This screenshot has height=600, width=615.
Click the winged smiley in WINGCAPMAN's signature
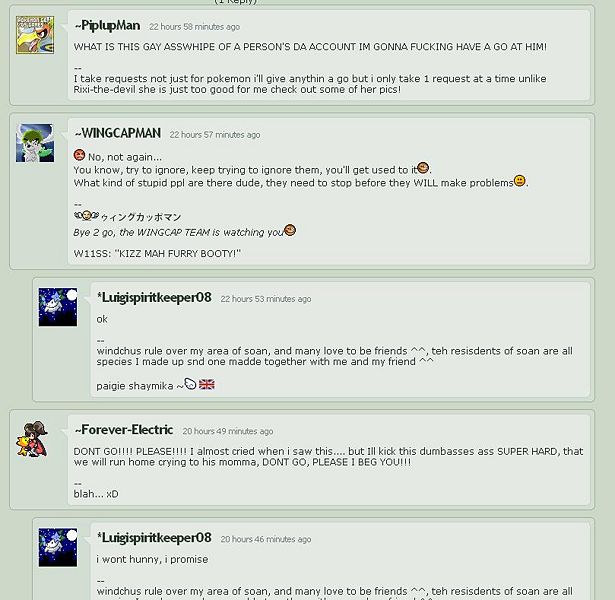click(86, 215)
